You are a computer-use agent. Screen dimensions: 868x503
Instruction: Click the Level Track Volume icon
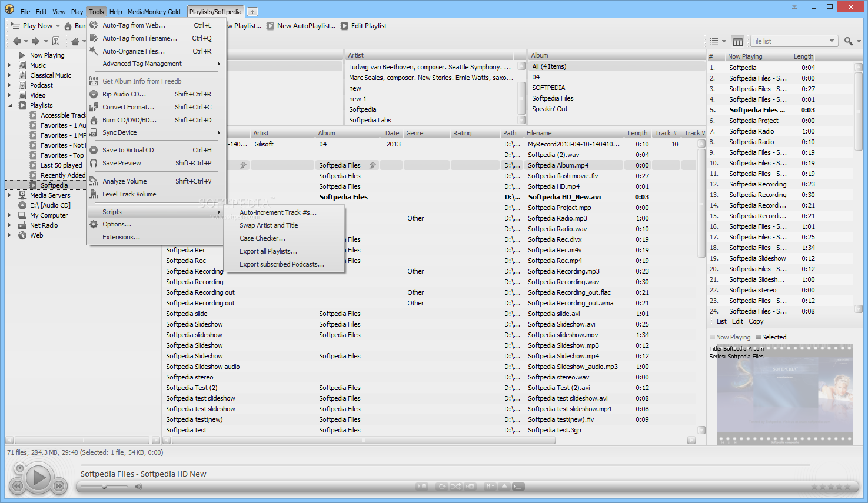pyautogui.click(x=94, y=194)
